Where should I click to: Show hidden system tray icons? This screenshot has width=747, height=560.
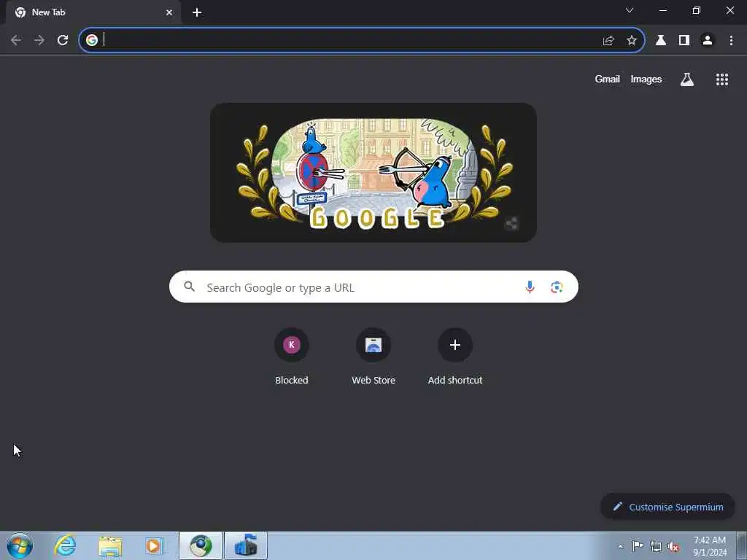point(620,546)
